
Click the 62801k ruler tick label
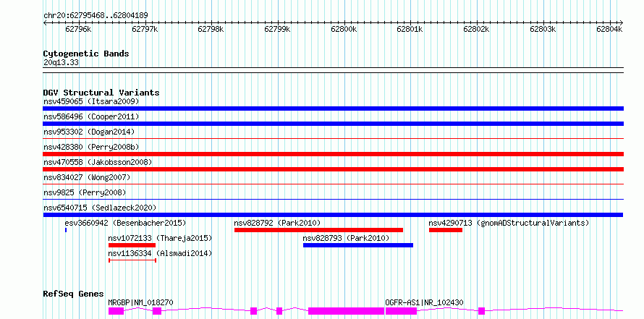tap(410, 30)
